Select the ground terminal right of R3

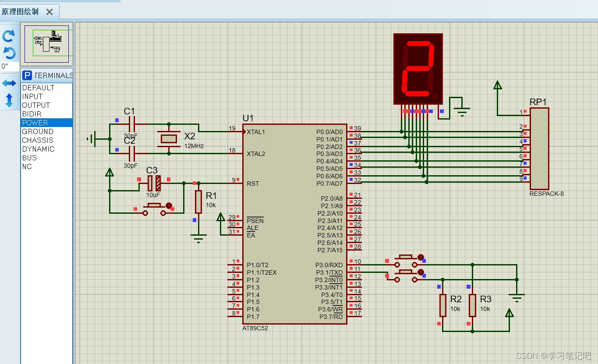coord(517,298)
